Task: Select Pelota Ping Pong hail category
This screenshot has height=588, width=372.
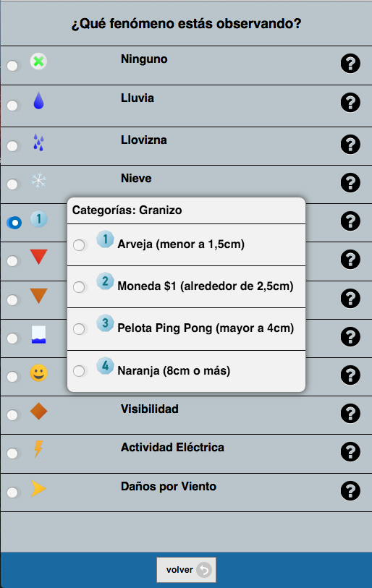Action: pyautogui.click(x=79, y=329)
